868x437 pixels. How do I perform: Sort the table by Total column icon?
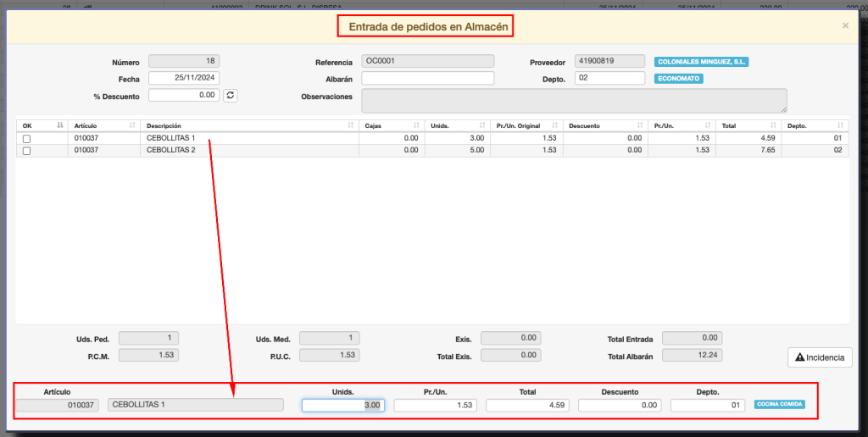click(x=773, y=125)
